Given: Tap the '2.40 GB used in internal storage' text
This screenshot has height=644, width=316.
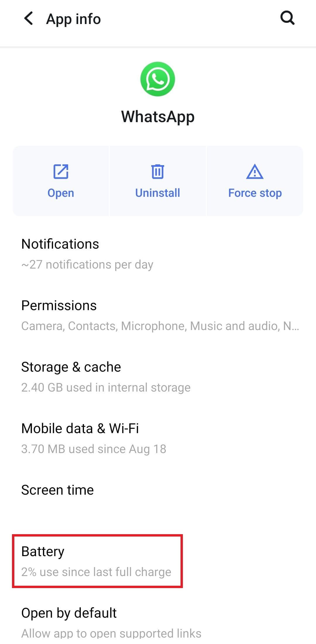Looking at the screenshot, I should [106, 387].
